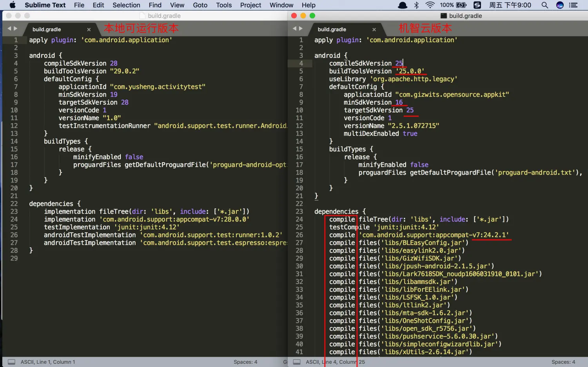The image size is (588, 367).
Task: Click 'libs/BLEasyConfig.jar' dependency line
Action: (x=399, y=243)
